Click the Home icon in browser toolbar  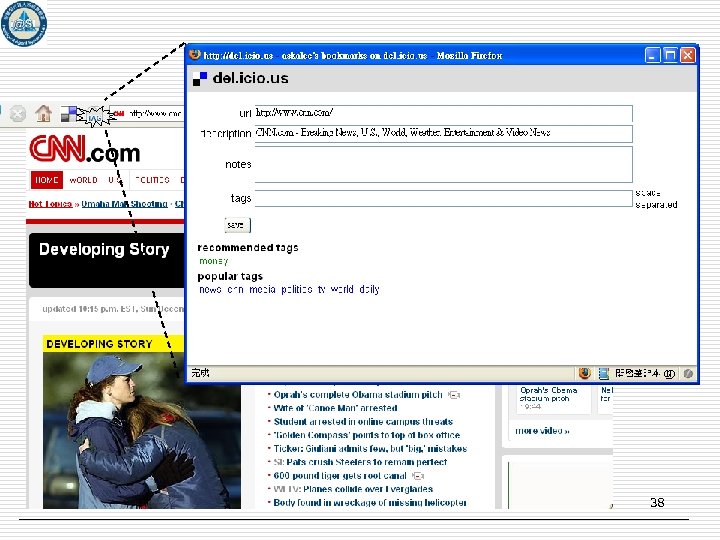[x=44, y=113]
